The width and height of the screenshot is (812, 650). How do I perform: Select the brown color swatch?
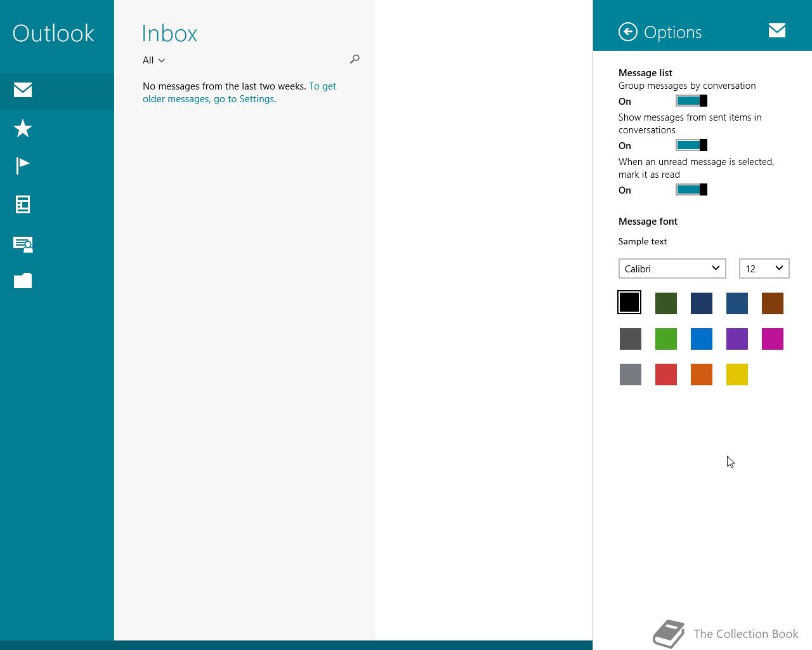pos(773,303)
